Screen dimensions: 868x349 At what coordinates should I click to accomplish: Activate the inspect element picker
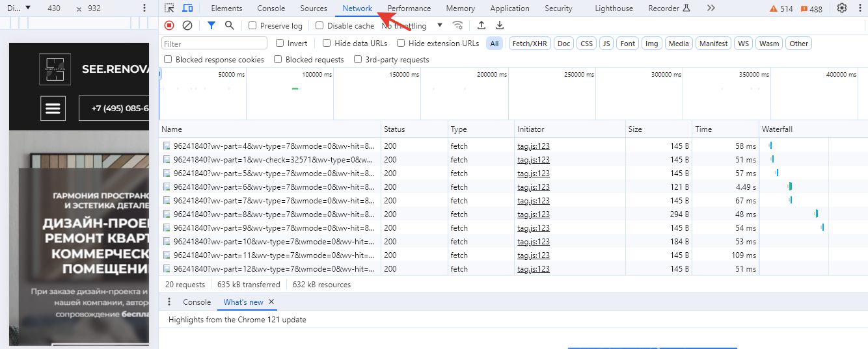pyautogui.click(x=169, y=8)
